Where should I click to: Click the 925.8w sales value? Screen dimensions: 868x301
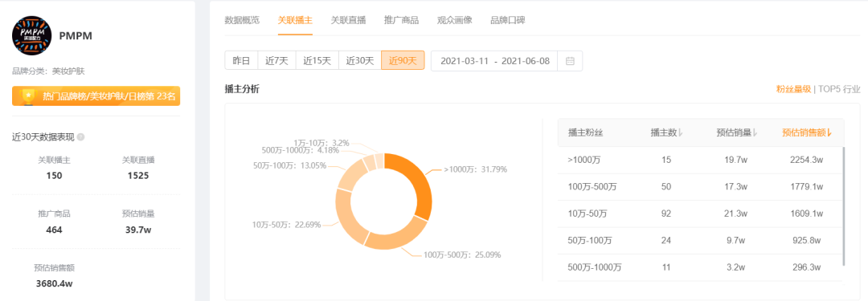pyautogui.click(x=807, y=241)
